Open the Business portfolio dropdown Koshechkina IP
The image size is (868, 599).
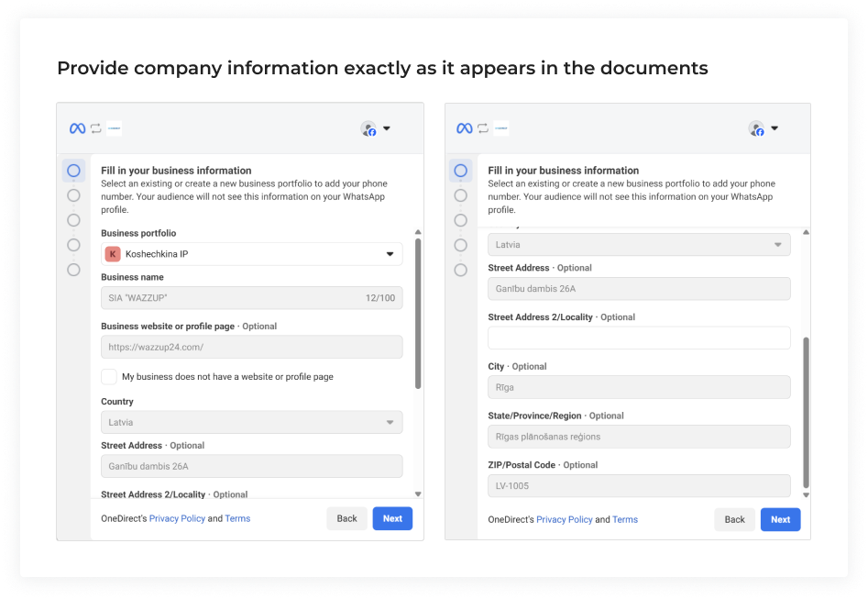251,254
